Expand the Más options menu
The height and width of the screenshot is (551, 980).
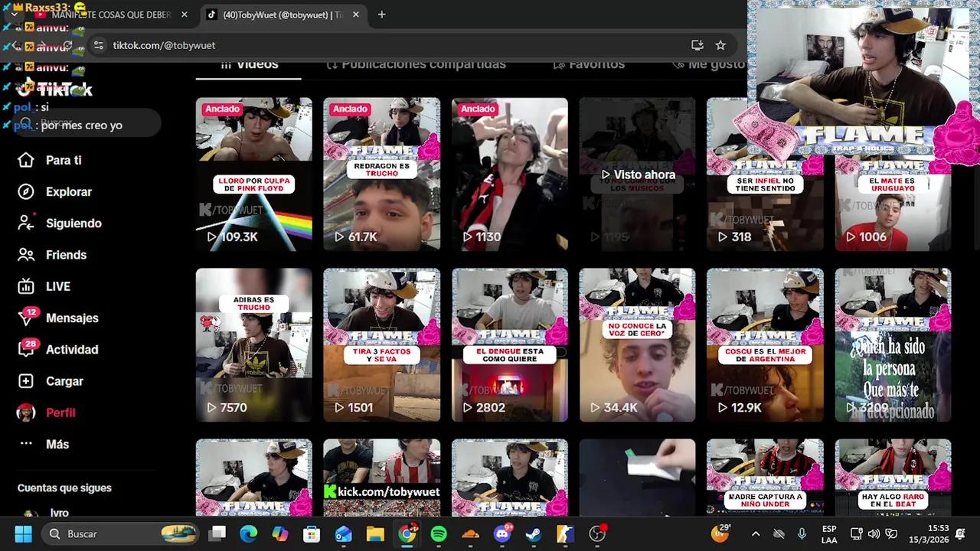point(57,444)
